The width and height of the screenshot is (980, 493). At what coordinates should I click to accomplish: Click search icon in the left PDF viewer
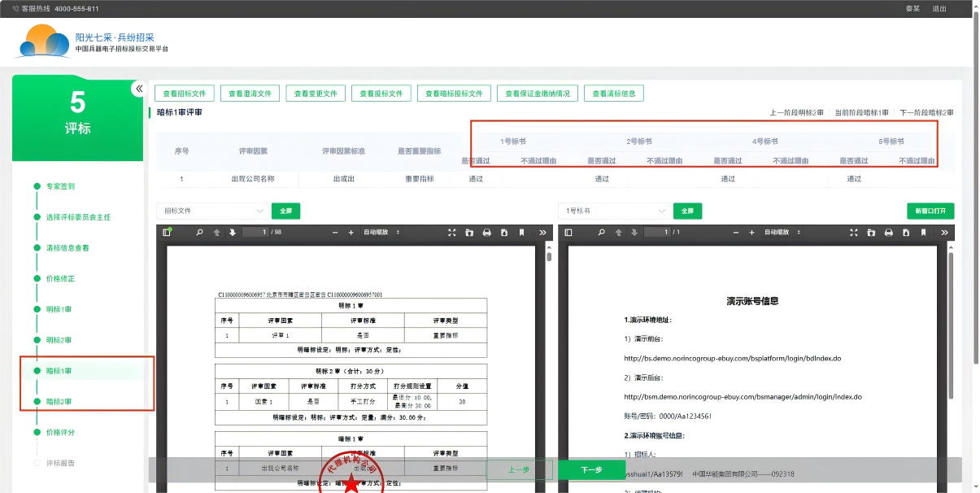pyautogui.click(x=200, y=233)
